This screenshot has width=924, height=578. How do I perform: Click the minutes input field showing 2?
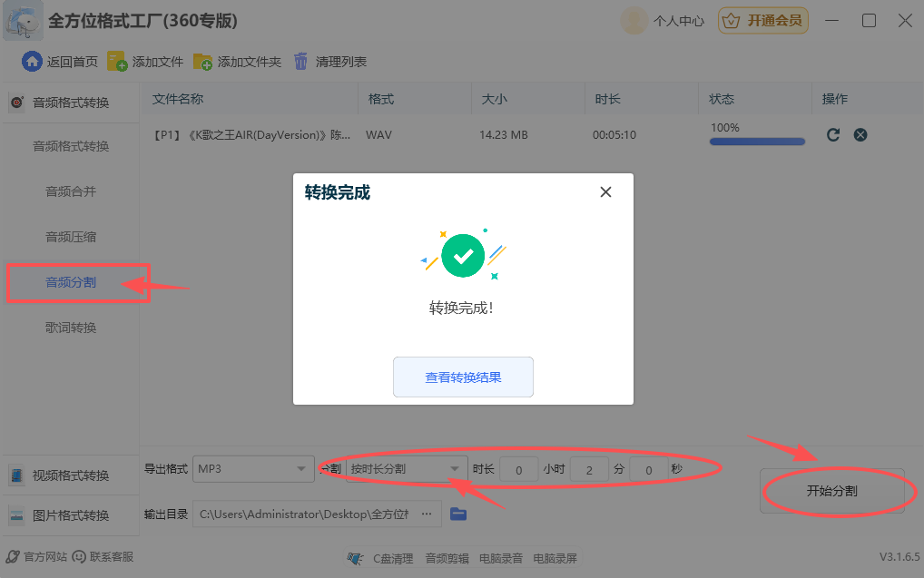588,469
